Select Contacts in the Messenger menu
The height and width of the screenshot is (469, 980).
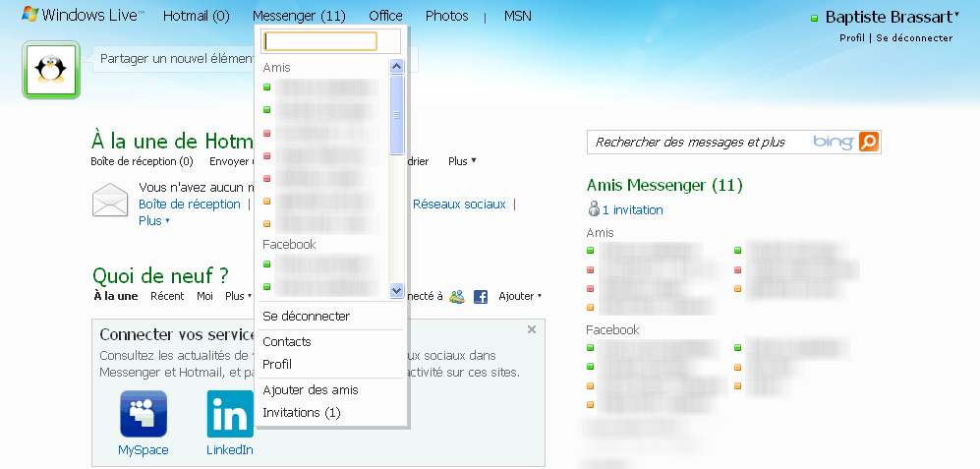pos(287,342)
